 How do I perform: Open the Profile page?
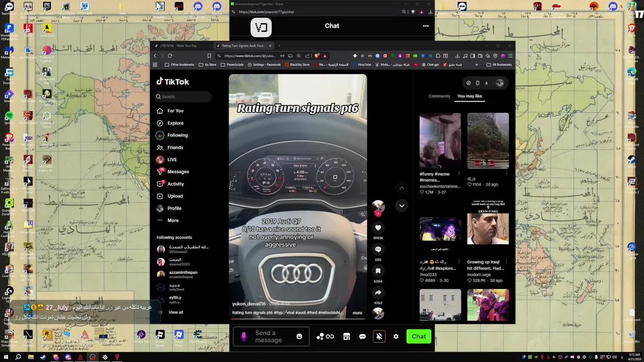[169, 208]
